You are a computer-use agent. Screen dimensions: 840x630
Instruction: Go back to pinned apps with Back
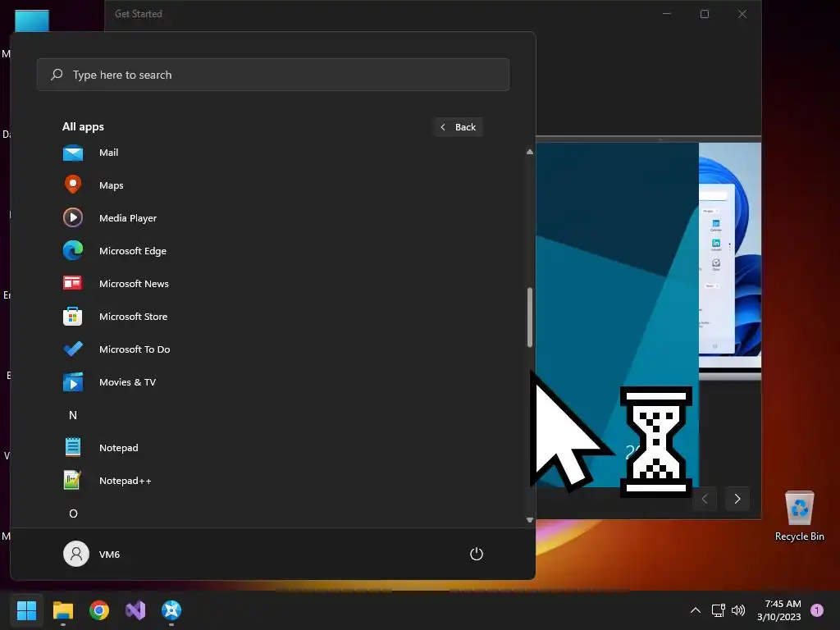[x=459, y=127]
